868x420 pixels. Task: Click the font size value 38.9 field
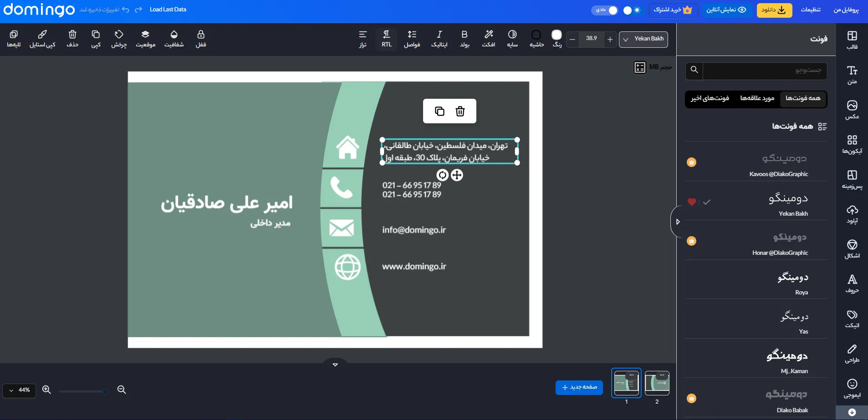592,39
